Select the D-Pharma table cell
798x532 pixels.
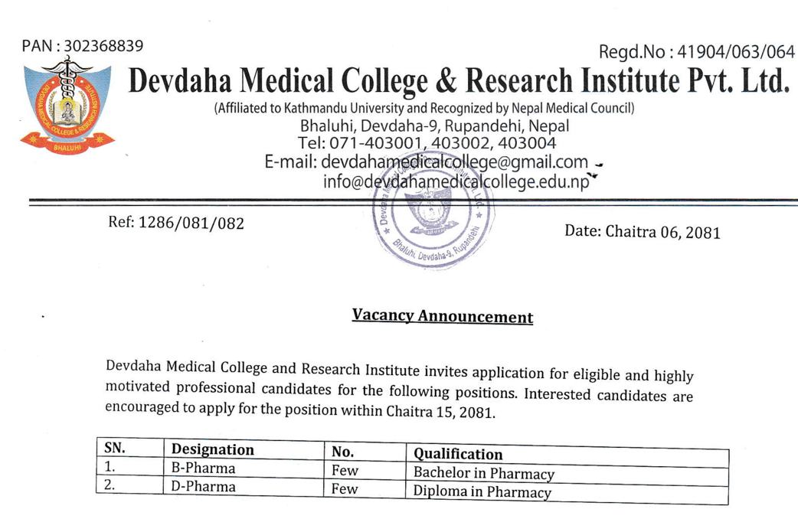204,486
